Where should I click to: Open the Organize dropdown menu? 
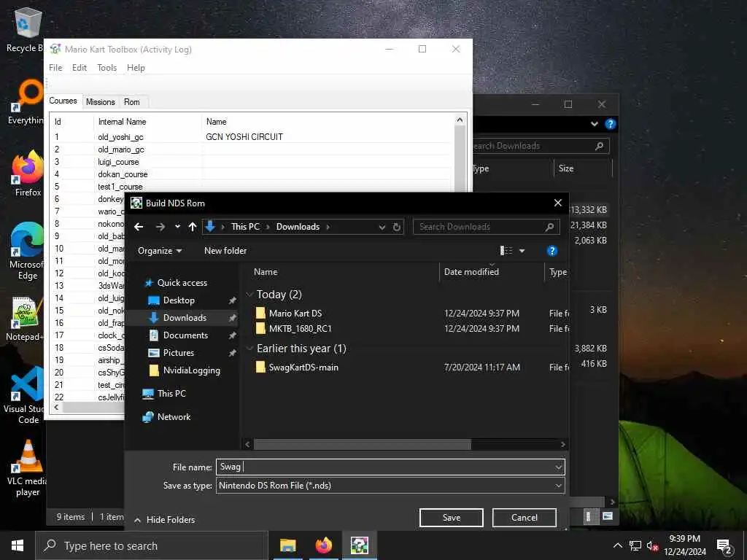(160, 251)
